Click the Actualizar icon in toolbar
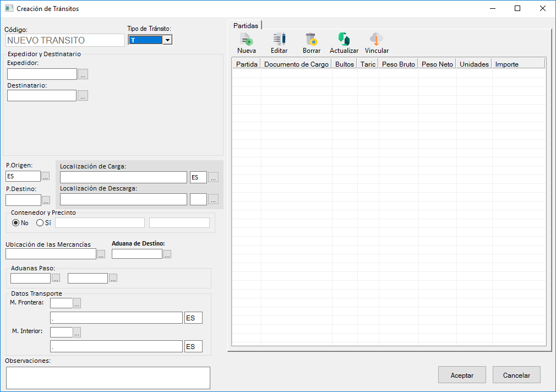Viewport: 556px width, 392px height. (344, 40)
